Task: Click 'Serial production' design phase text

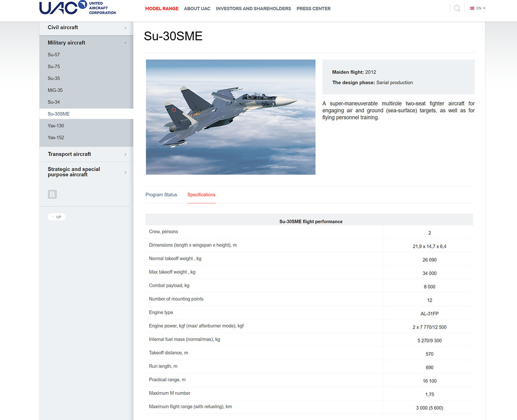Action: pyautogui.click(x=394, y=83)
